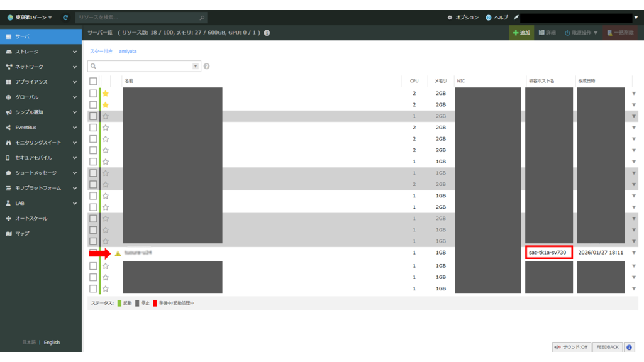Click the question mark icon beside the filter box
The image size is (644, 362).
tap(207, 66)
